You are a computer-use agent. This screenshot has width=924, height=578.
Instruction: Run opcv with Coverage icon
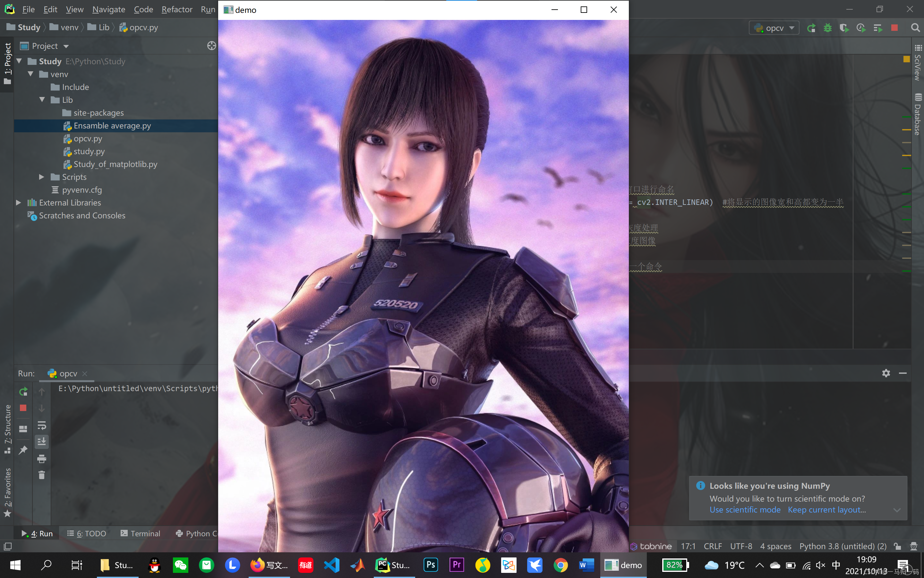click(844, 28)
